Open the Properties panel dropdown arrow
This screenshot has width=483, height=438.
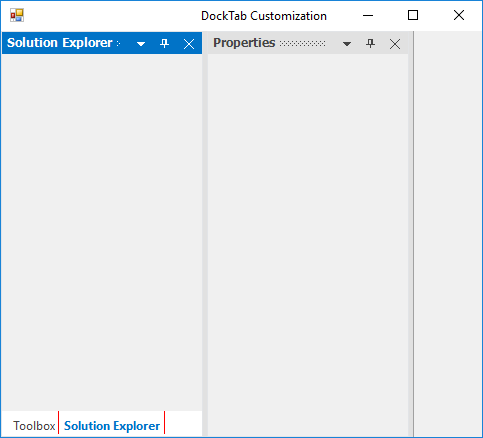point(347,44)
